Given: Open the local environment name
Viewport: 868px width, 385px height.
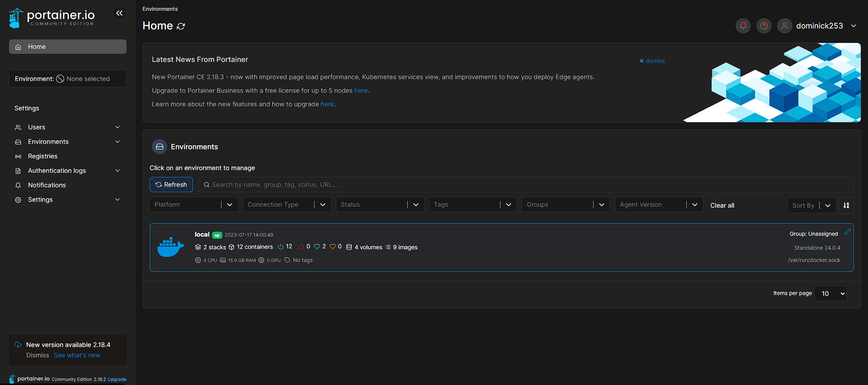Looking at the screenshot, I should 202,234.
